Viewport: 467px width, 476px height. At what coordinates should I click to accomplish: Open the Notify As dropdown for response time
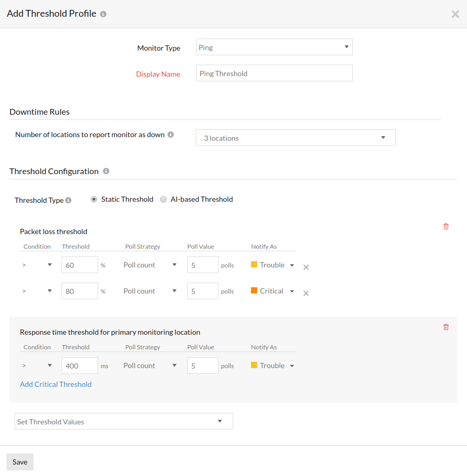[272, 365]
